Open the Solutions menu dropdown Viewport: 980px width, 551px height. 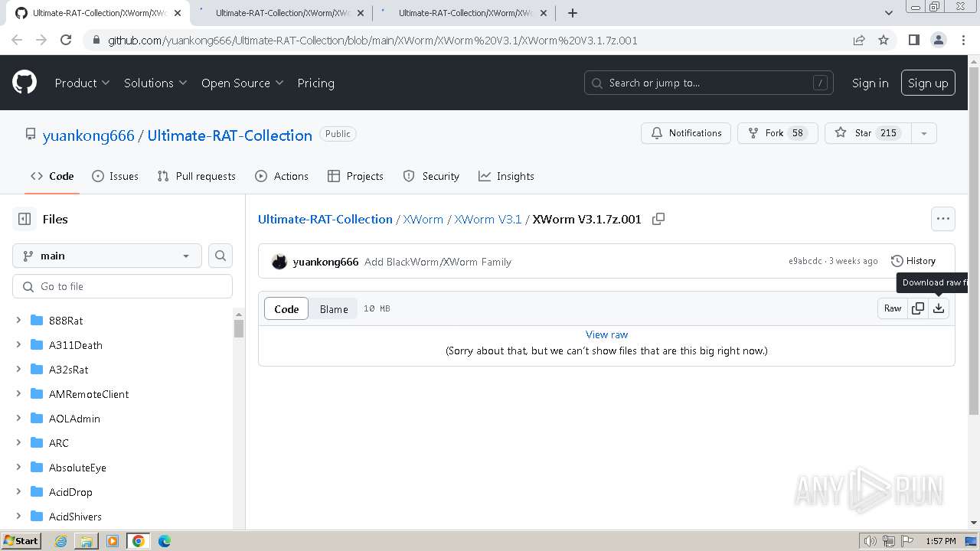pyautogui.click(x=155, y=83)
